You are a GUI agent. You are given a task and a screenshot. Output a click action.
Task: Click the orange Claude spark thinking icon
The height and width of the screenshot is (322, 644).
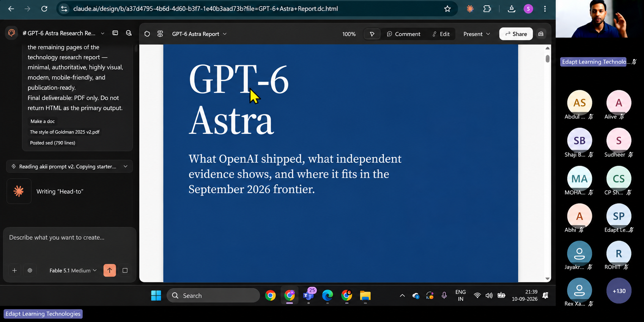(x=19, y=192)
